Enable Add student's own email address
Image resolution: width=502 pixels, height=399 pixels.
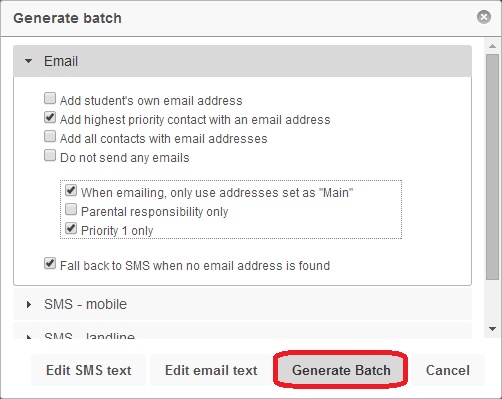50,98
